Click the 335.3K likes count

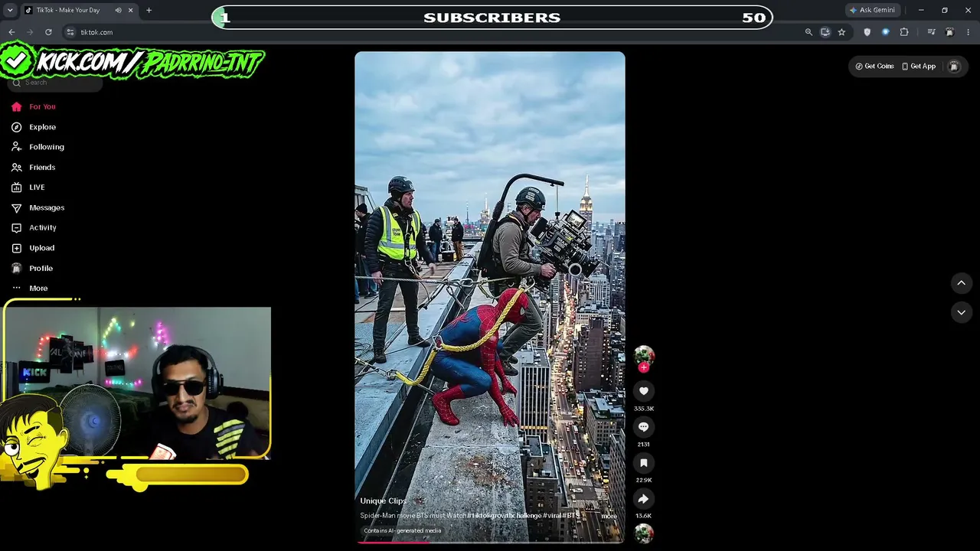[644, 409]
